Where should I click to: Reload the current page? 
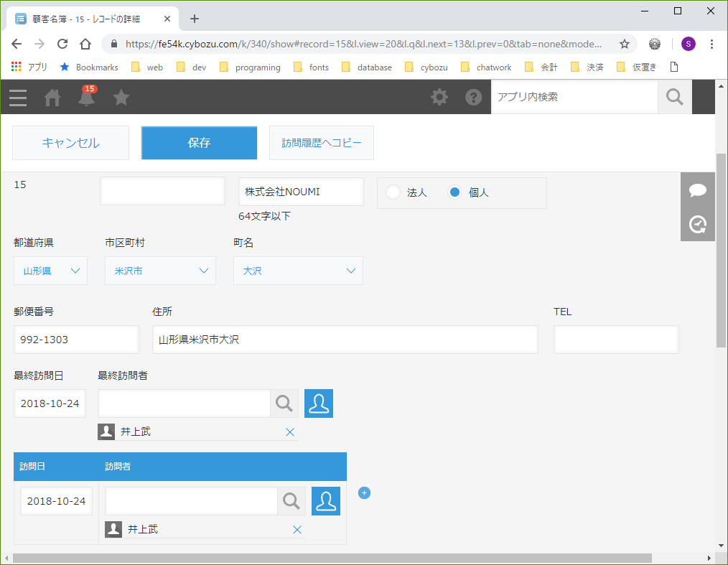62,44
